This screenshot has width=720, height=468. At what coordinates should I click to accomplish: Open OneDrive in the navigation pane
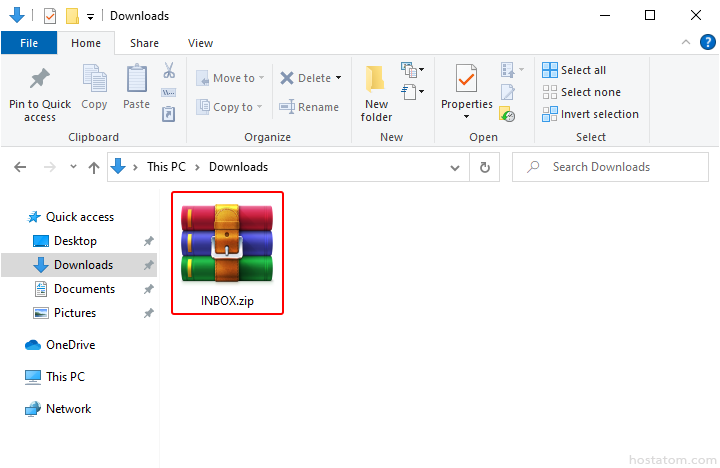point(60,345)
